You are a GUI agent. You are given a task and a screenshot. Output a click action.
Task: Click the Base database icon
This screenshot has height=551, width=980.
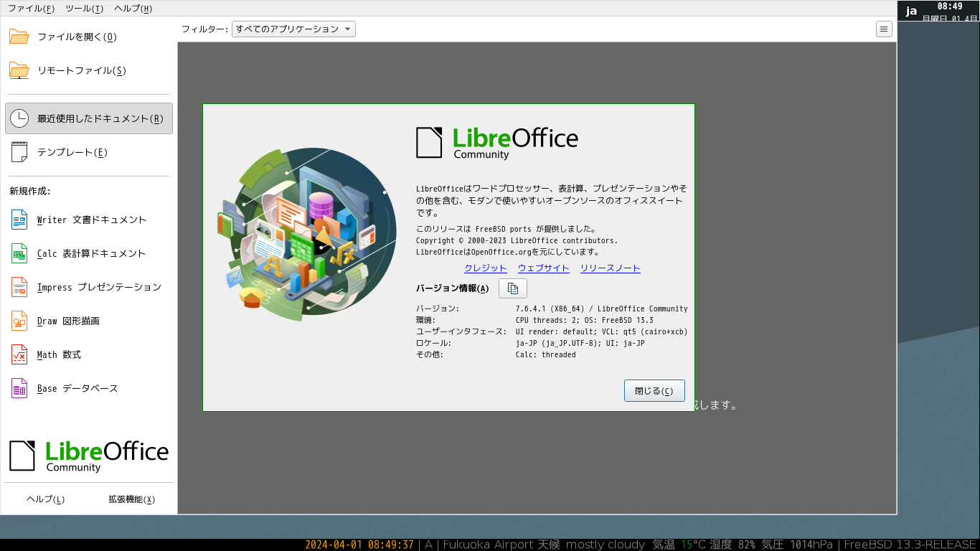click(19, 388)
